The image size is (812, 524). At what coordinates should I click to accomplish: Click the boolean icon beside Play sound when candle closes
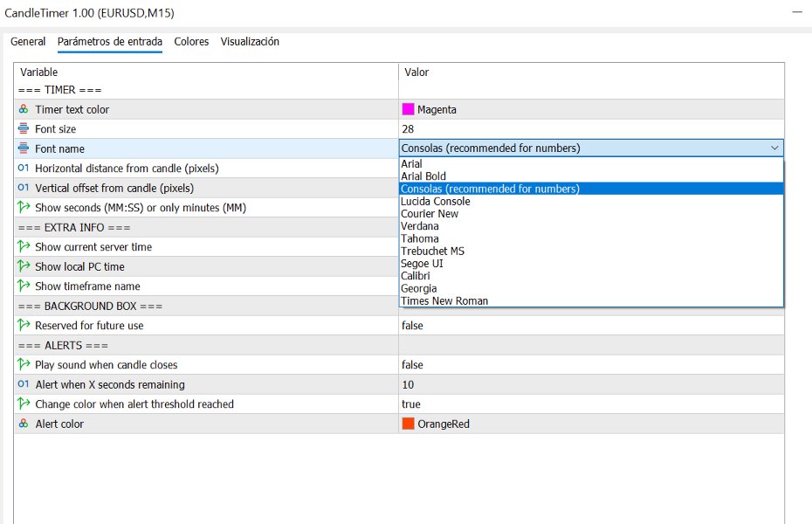(x=24, y=364)
